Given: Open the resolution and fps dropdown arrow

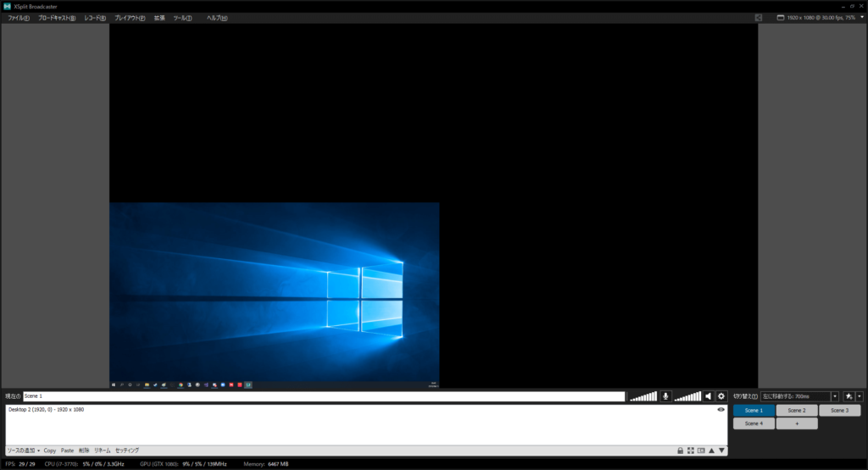Looking at the screenshot, I should (x=862, y=17).
